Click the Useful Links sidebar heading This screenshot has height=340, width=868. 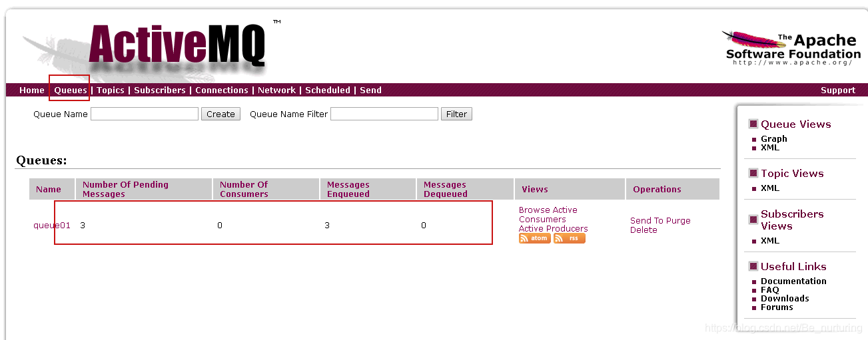pos(793,267)
